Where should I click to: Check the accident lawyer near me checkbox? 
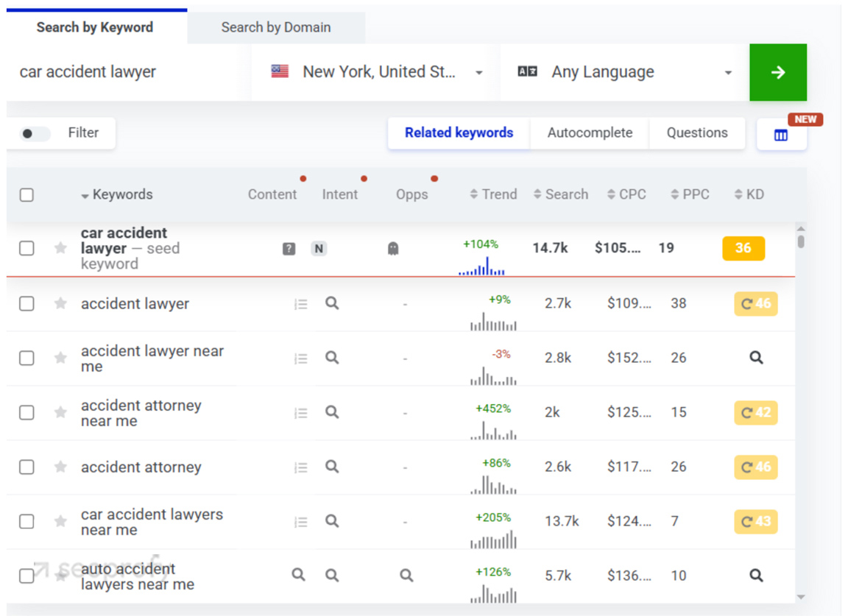pyautogui.click(x=26, y=358)
